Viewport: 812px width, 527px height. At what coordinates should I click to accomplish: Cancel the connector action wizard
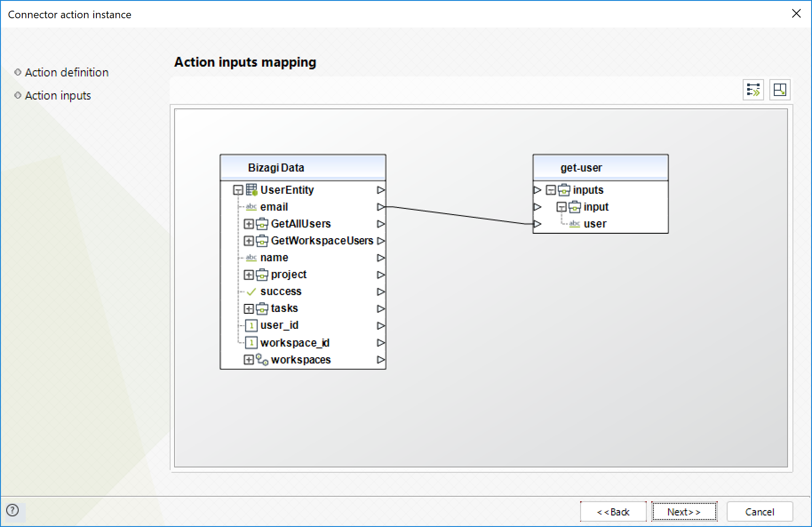(760, 512)
